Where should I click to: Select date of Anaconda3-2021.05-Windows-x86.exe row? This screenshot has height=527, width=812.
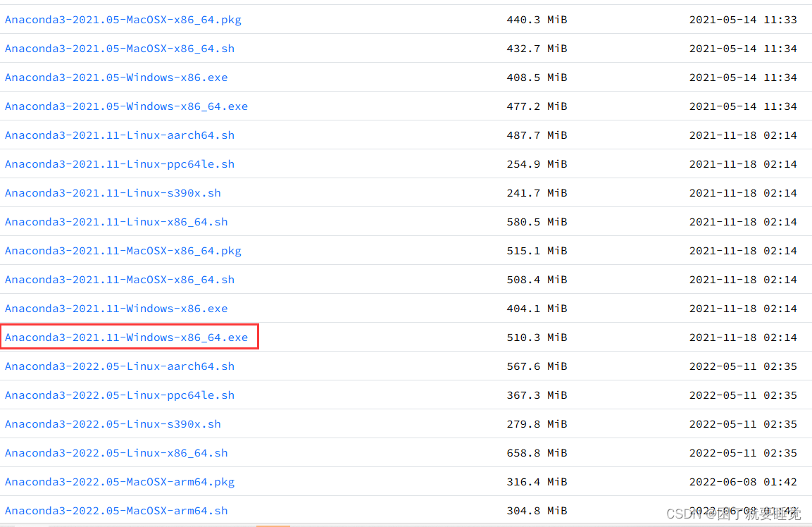[x=743, y=77]
